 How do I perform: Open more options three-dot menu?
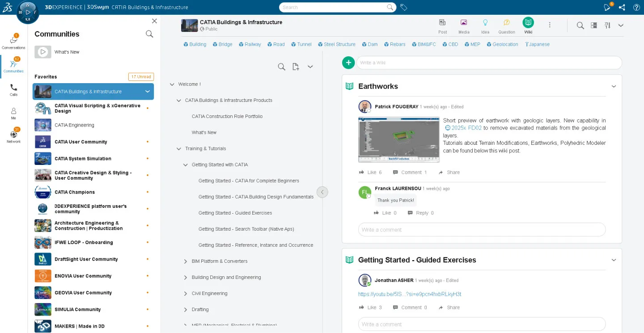coord(550,25)
